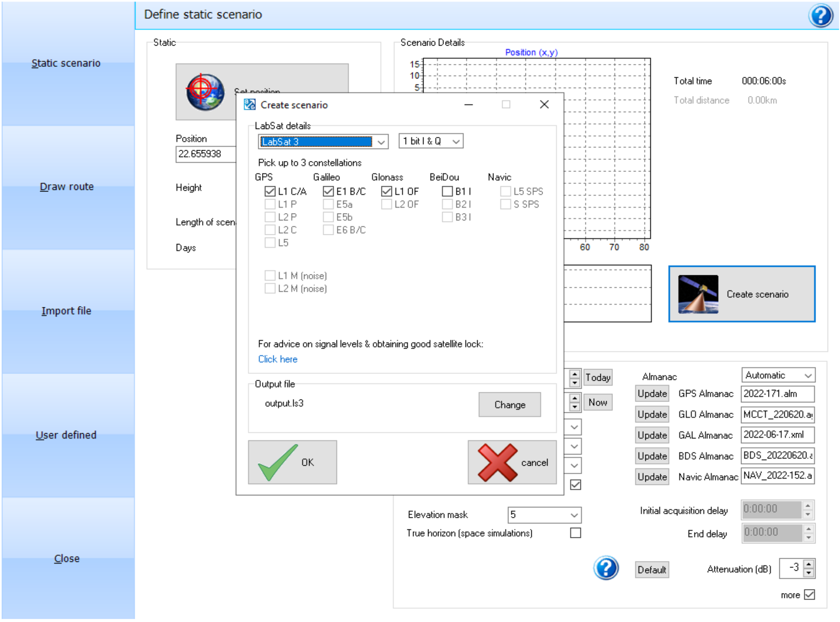Image resolution: width=840 pixels, height=622 pixels.
Task: Click the Create scenario button in main window
Action: [742, 294]
